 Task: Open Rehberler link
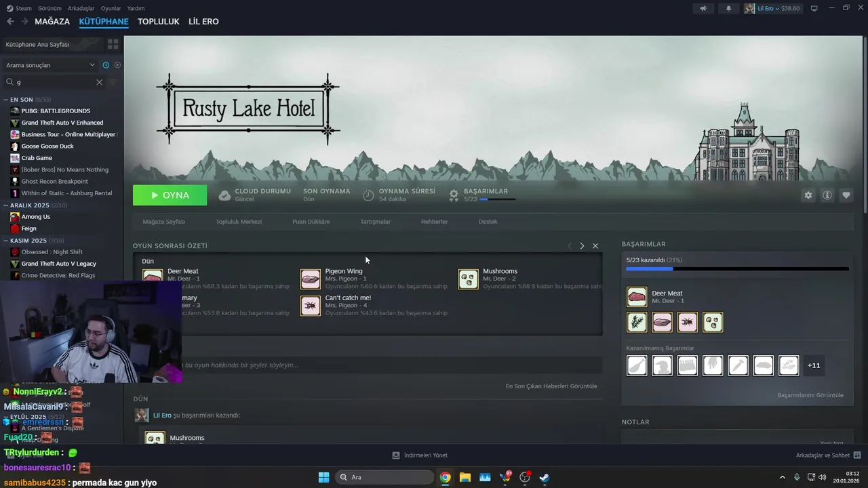(x=434, y=222)
